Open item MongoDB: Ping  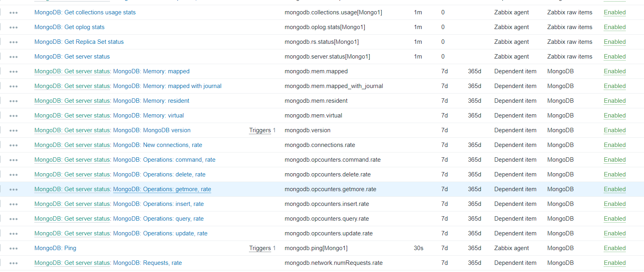55,248
